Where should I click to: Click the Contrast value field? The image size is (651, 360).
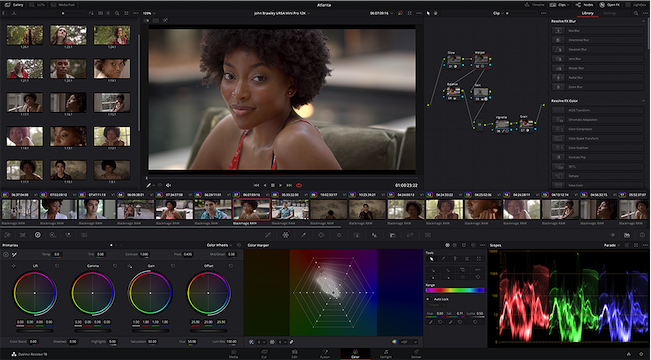(x=144, y=254)
